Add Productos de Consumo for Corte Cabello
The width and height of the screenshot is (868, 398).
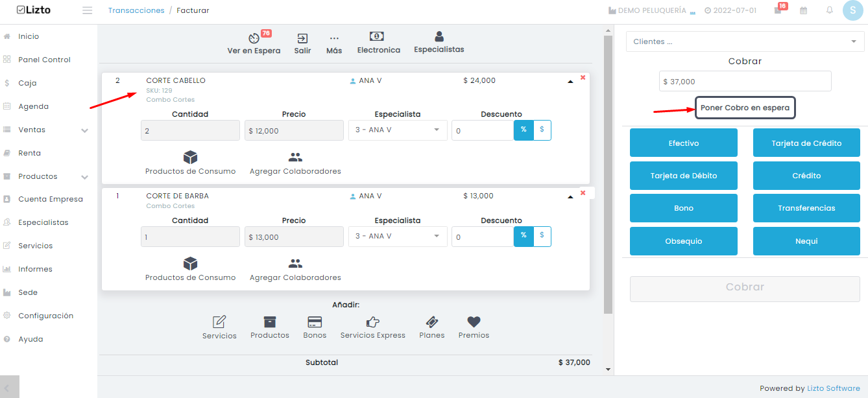coord(190,163)
